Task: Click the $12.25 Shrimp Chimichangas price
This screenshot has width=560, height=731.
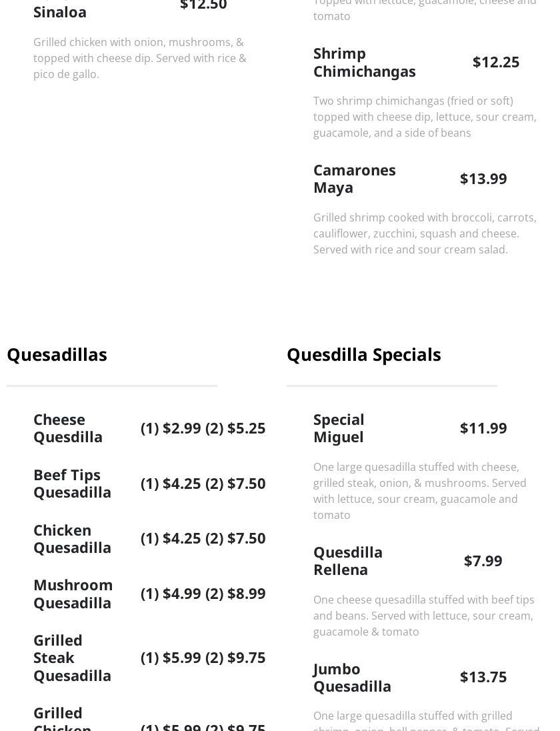Action: [495, 62]
